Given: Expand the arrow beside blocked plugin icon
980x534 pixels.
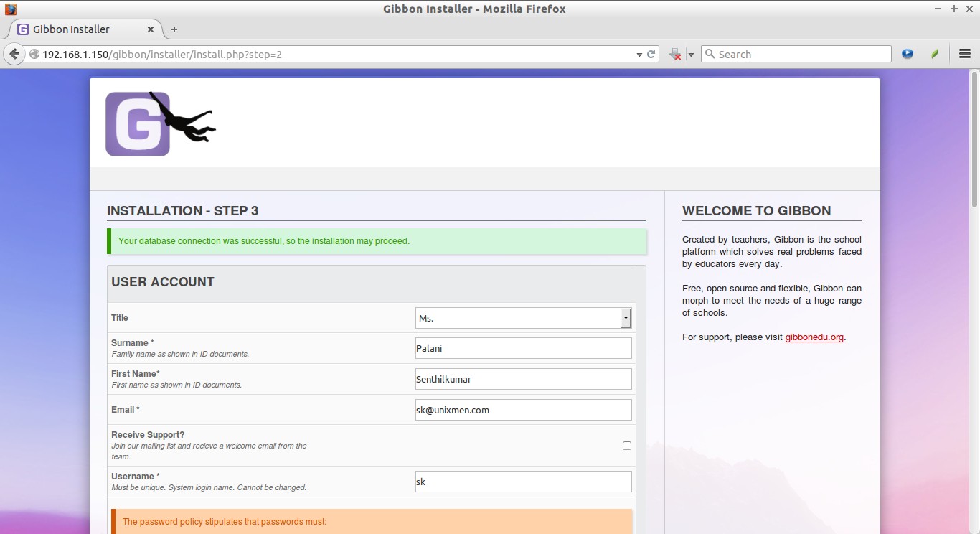Looking at the screenshot, I should point(691,55).
